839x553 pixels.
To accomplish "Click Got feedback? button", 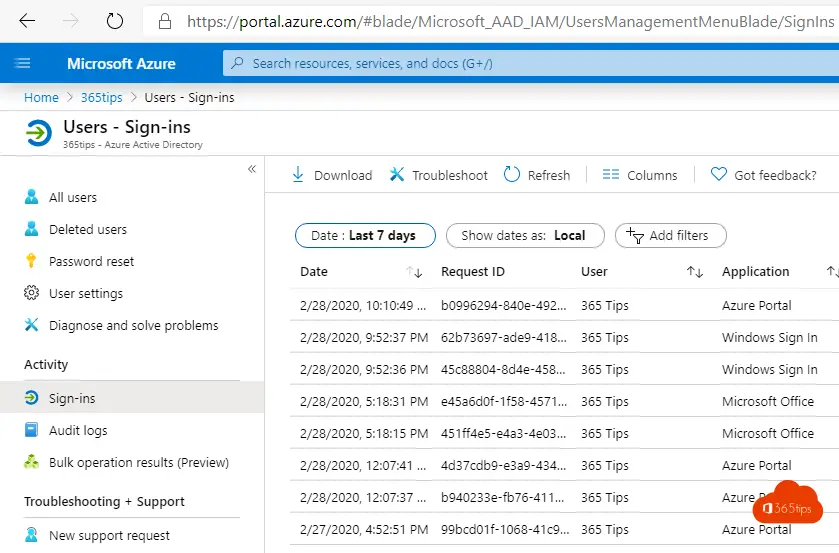I will click(x=764, y=175).
